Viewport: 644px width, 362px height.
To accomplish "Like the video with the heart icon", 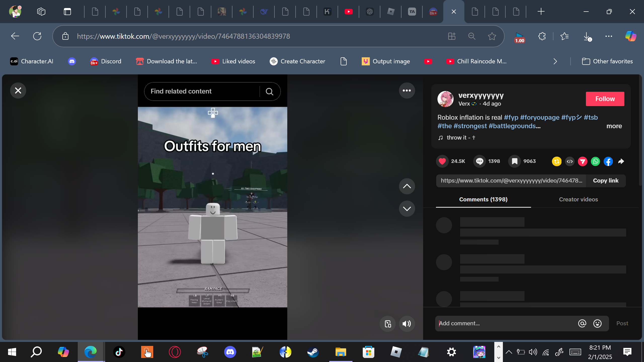I will (x=442, y=161).
